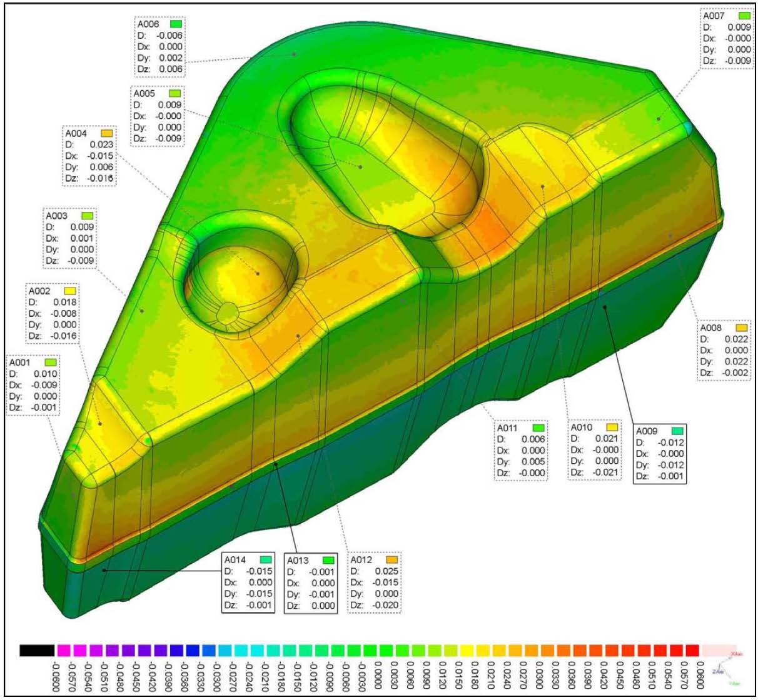Click the yellow color swatch in A002

[70, 291]
